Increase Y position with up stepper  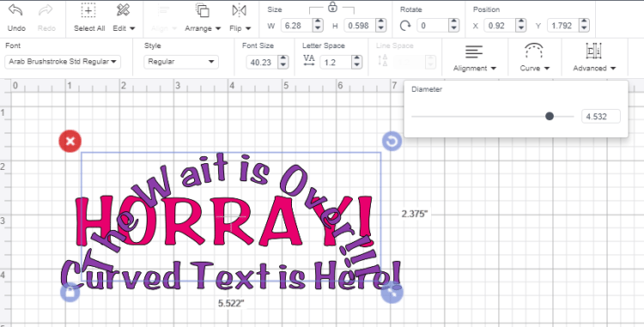point(585,22)
